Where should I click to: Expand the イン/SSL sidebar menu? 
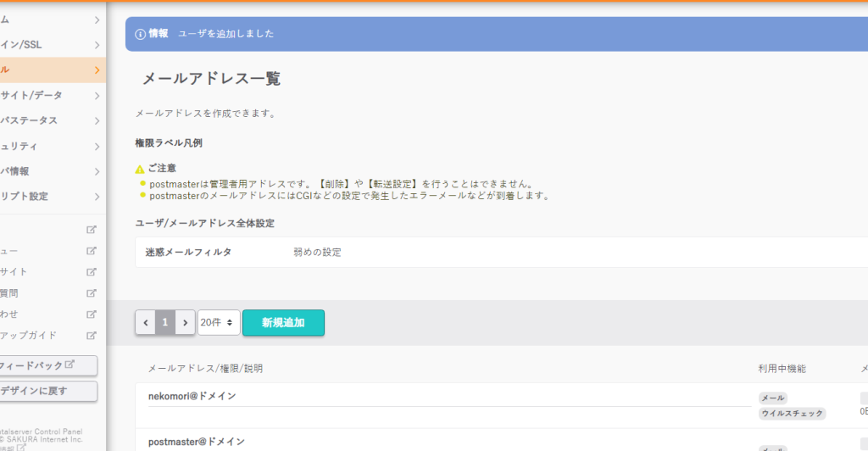coord(51,44)
